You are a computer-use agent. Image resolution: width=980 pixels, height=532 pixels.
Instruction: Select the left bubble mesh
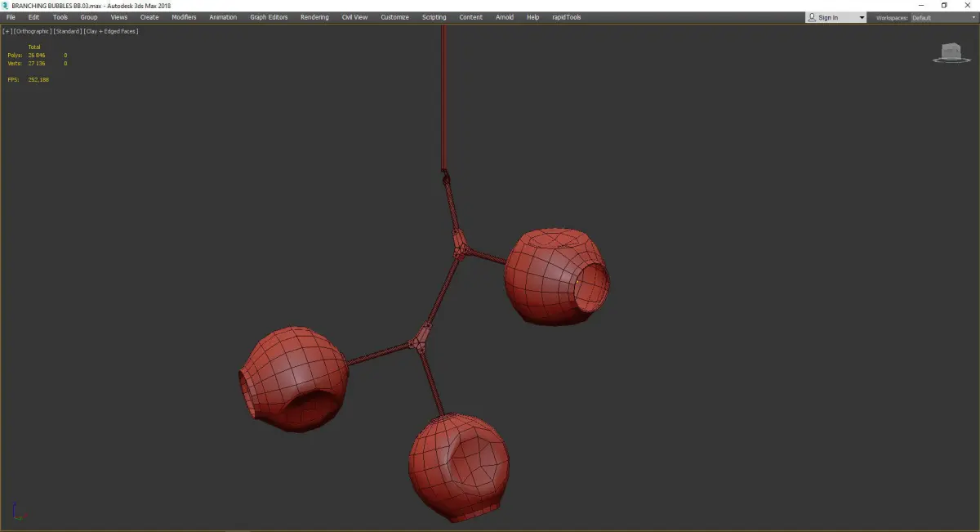click(x=294, y=380)
